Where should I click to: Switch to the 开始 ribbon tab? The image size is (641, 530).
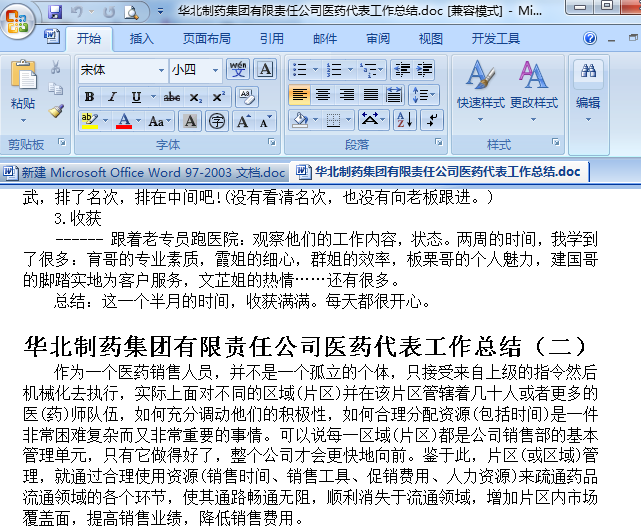pyautogui.click(x=89, y=39)
